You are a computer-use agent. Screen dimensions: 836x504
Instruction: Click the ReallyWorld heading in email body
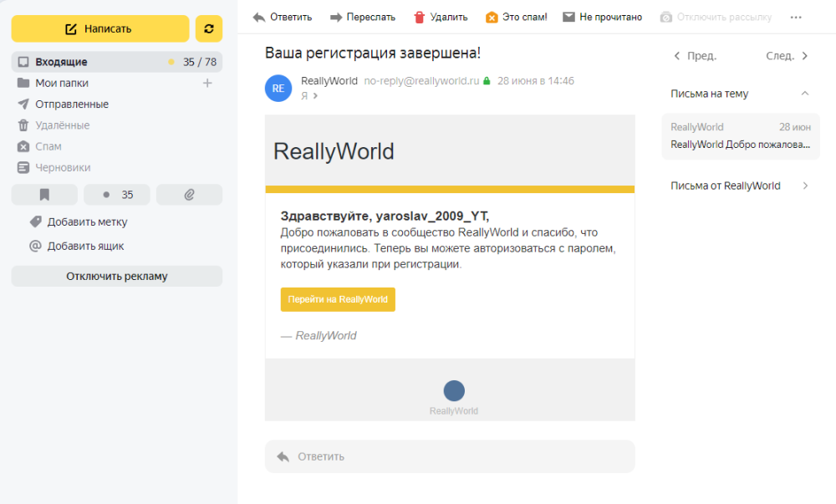point(334,151)
